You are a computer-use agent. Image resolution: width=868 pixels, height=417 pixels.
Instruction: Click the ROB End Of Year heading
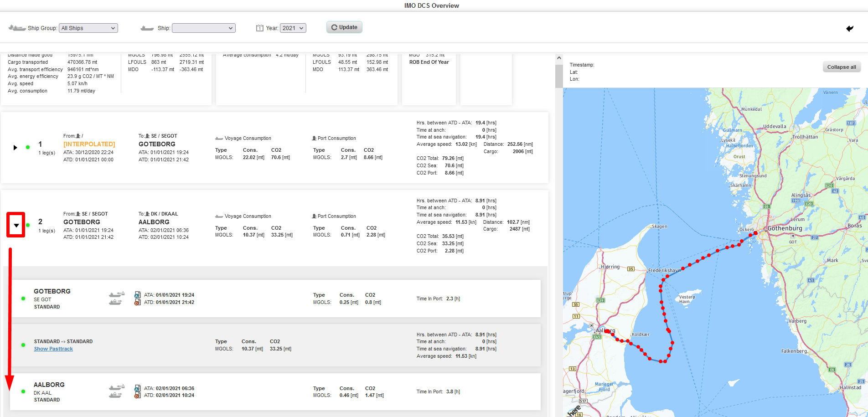(x=429, y=62)
